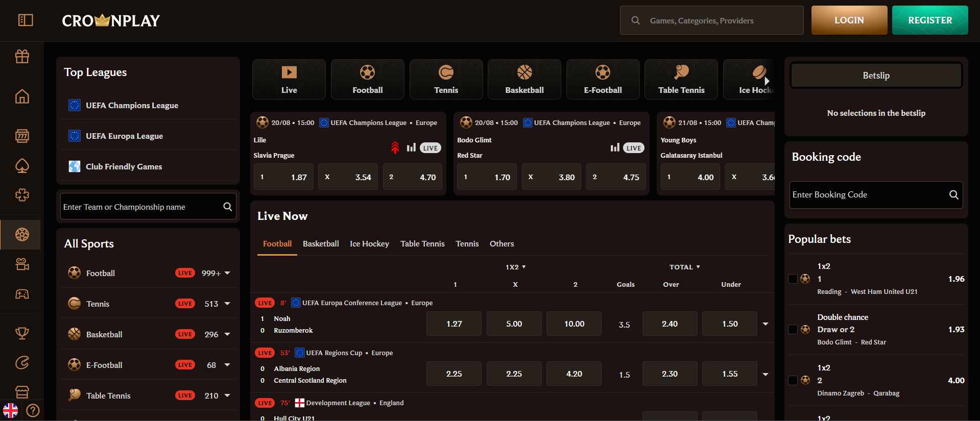980x421 pixels.
Task: Expand Football in All Sports list
Action: tap(227, 273)
